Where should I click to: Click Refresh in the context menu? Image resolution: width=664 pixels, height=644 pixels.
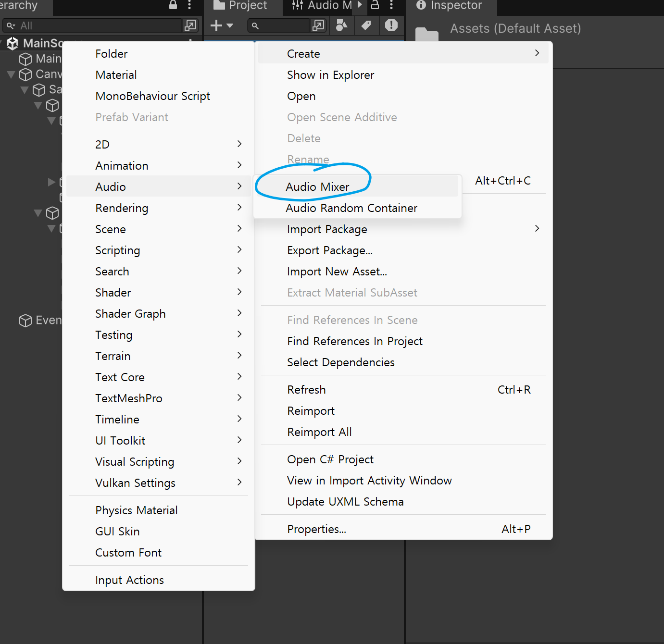coord(403,389)
